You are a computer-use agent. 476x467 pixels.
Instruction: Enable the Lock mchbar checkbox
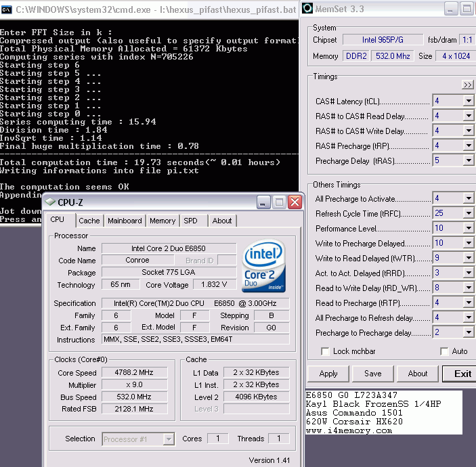(x=325, y=351)
